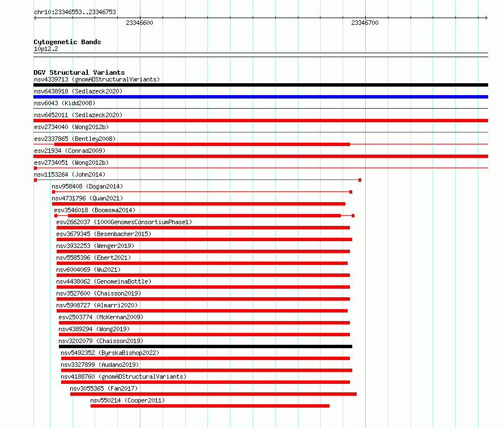Select the DGV Structural Variants track title
Screen dimensions: 504x428
tap(79, 72)
